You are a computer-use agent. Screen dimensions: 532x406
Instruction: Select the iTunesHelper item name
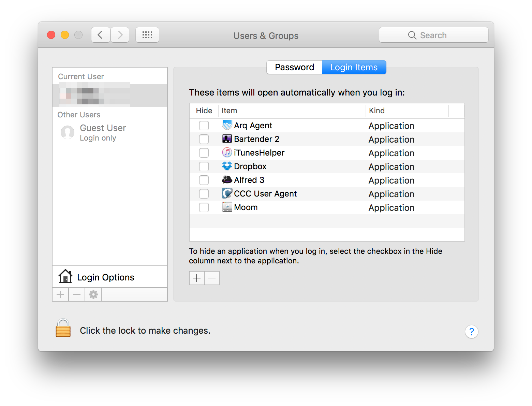(x=259, y=153)
